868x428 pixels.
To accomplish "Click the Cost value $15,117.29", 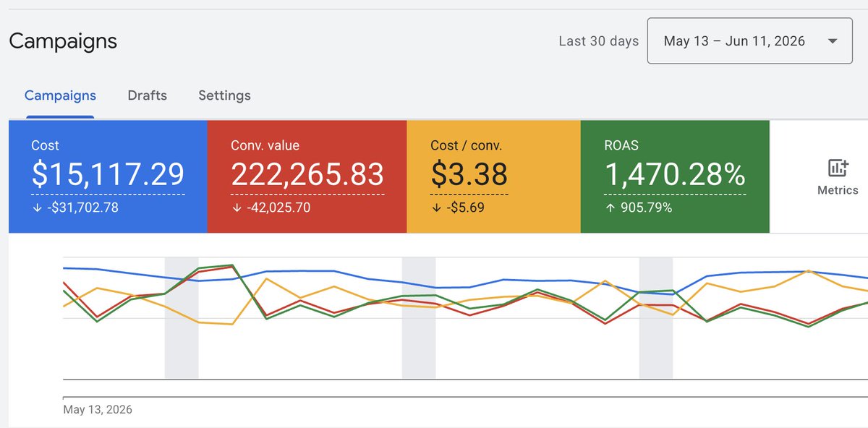I will 108,174.
